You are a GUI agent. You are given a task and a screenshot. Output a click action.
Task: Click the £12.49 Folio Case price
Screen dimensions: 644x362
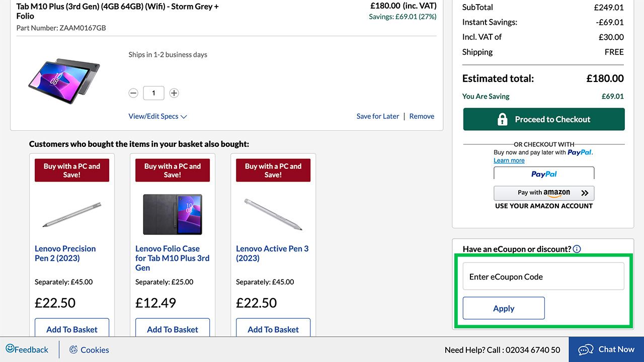(x=156, y=303)
